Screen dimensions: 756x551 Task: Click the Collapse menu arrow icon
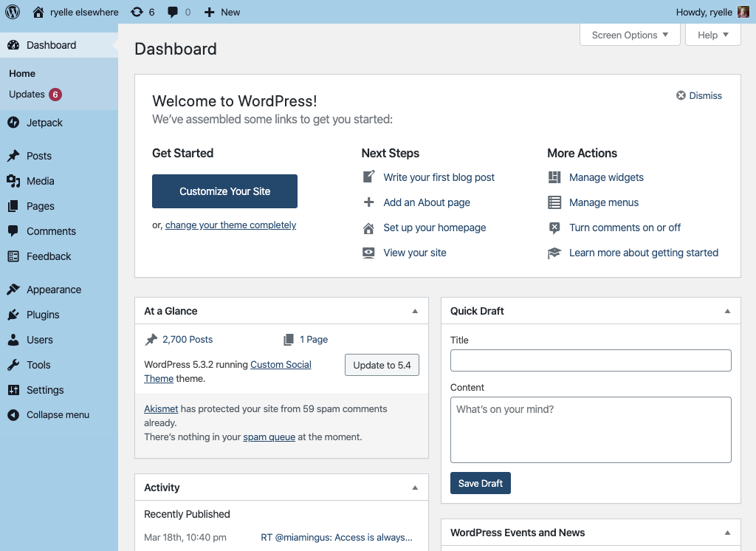tap(13, 415)
